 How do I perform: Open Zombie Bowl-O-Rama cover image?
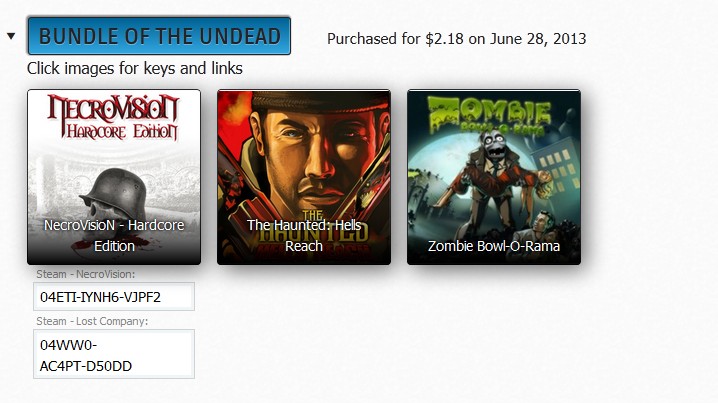click(494, 177)
